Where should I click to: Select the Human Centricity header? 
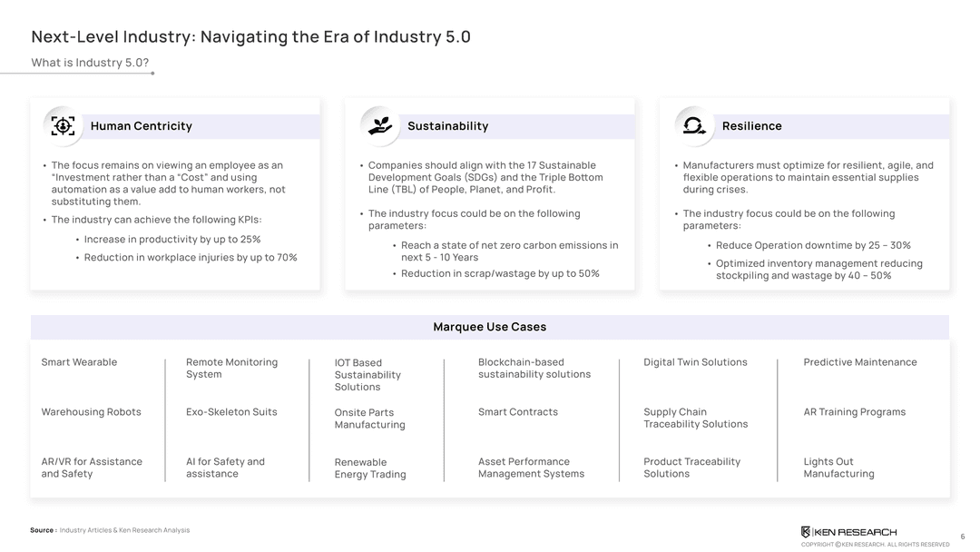[142, 126]
